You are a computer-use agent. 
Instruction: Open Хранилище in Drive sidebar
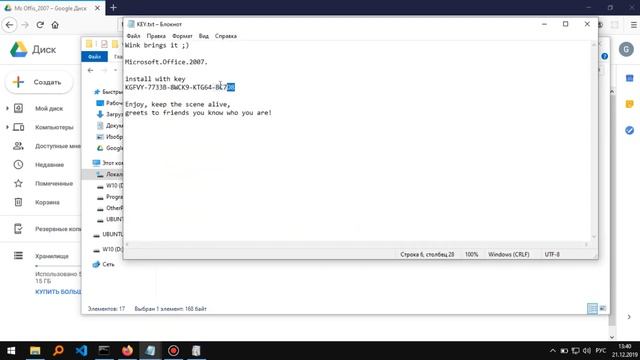51,256
